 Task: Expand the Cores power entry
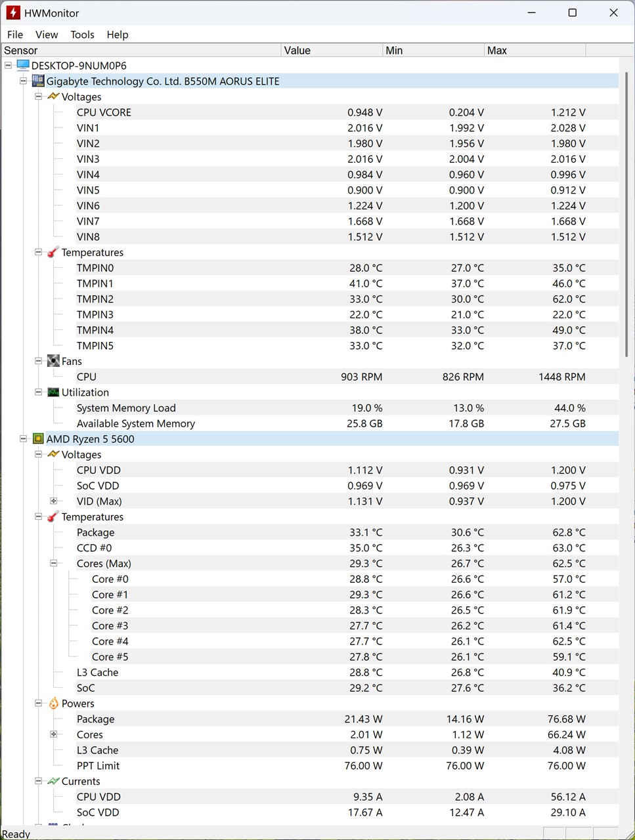(x=54, y=735)
